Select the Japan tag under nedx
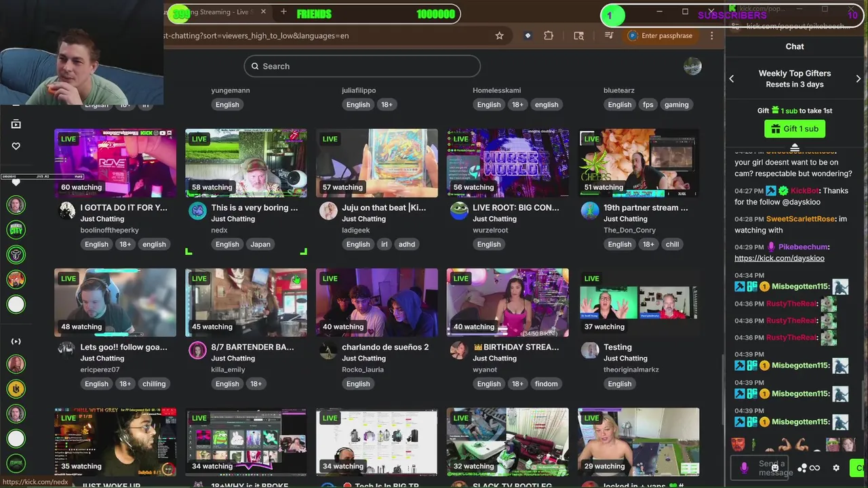Image resolution: width=868 pixels, height=488 pixels. click(x=260, y=244)
